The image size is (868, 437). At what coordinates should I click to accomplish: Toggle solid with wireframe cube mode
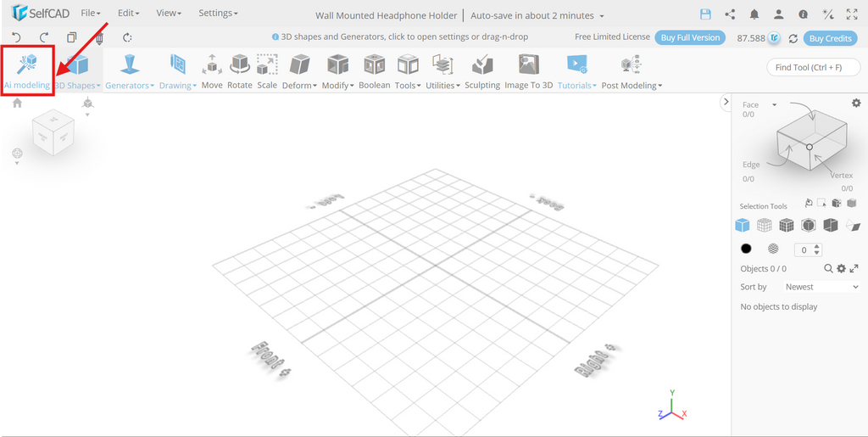coord(787,225)
